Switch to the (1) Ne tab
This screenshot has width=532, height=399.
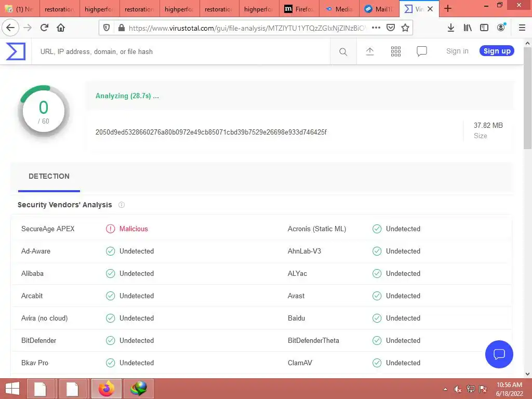click(20, 9)
